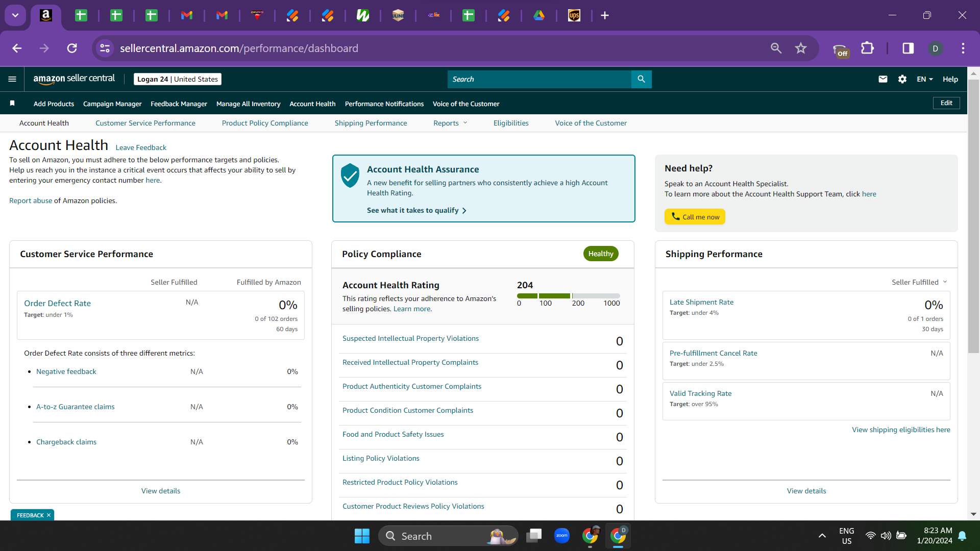
Task: Open the site information icon in address bar
Action: 105,48
